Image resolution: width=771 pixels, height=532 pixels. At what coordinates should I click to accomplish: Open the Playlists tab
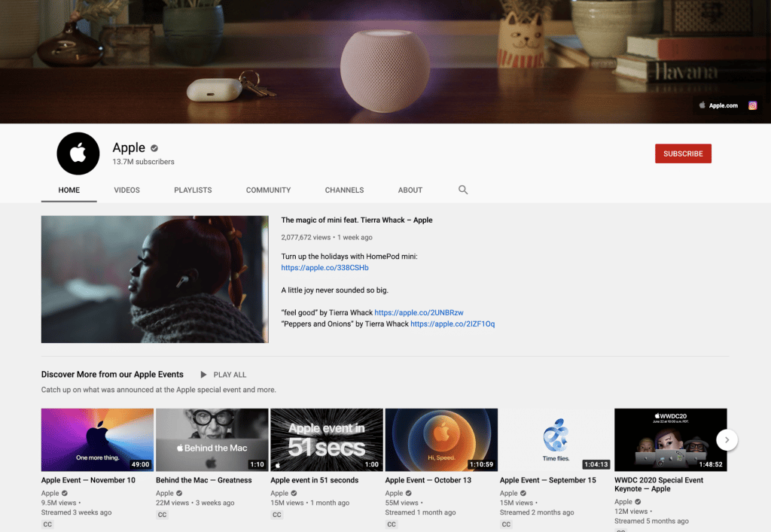pyautogui.click(x=193, y=190)
